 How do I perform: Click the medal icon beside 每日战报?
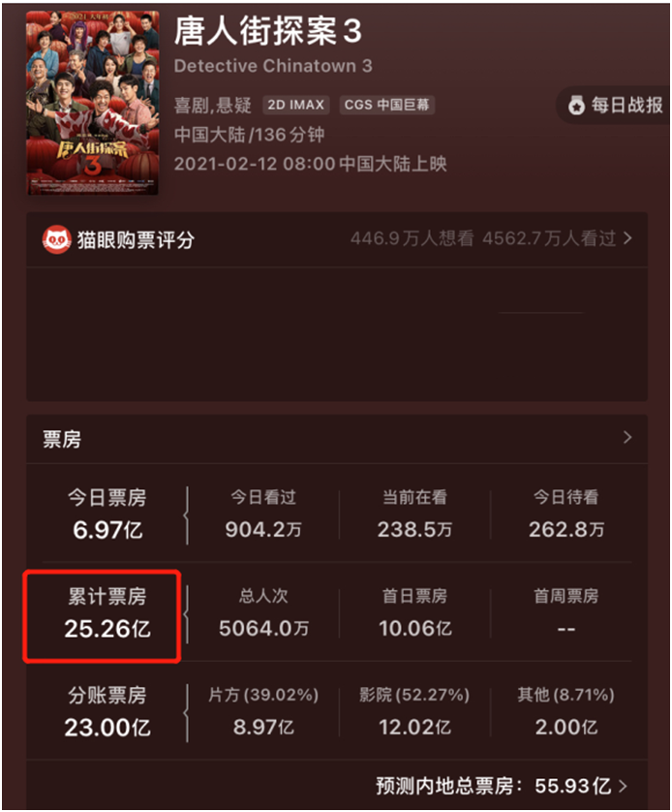tap(576, 105)
